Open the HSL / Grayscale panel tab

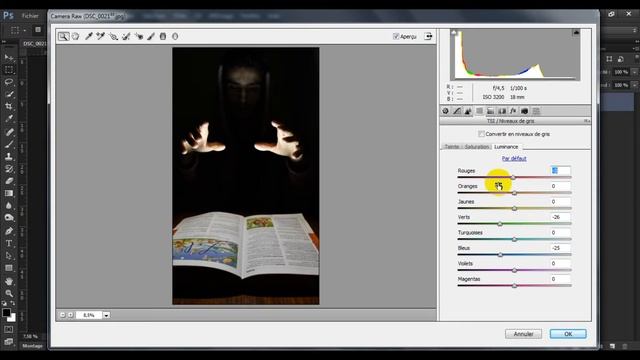click(479, 111)
